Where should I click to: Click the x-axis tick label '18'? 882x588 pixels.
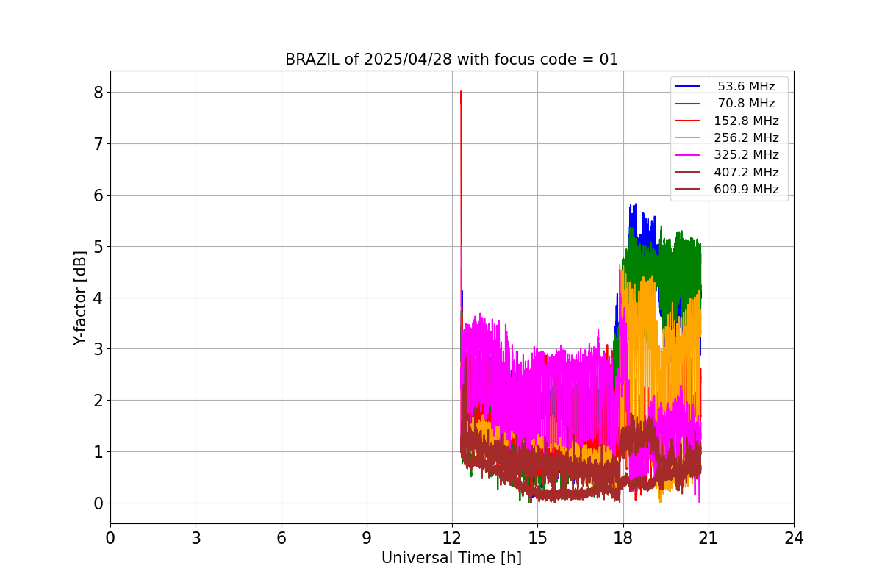click(x=623, y=539)
